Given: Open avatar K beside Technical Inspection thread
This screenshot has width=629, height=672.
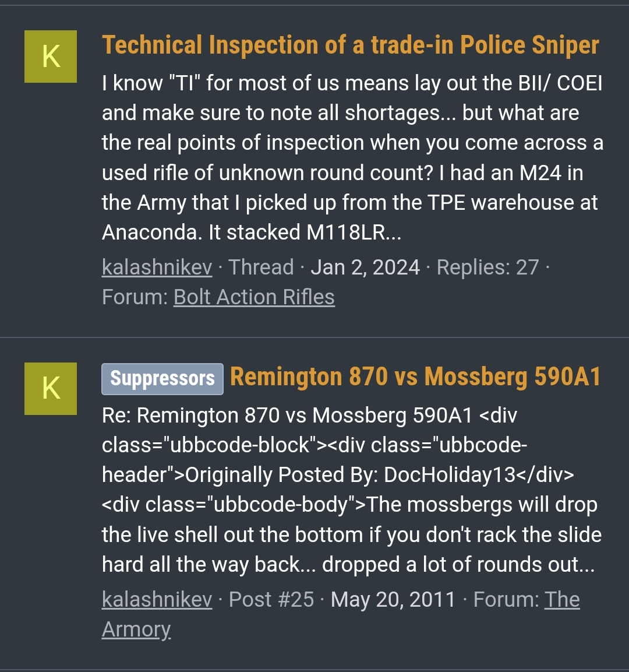Looking at the screenshot, I should click(x=51, y=57).
